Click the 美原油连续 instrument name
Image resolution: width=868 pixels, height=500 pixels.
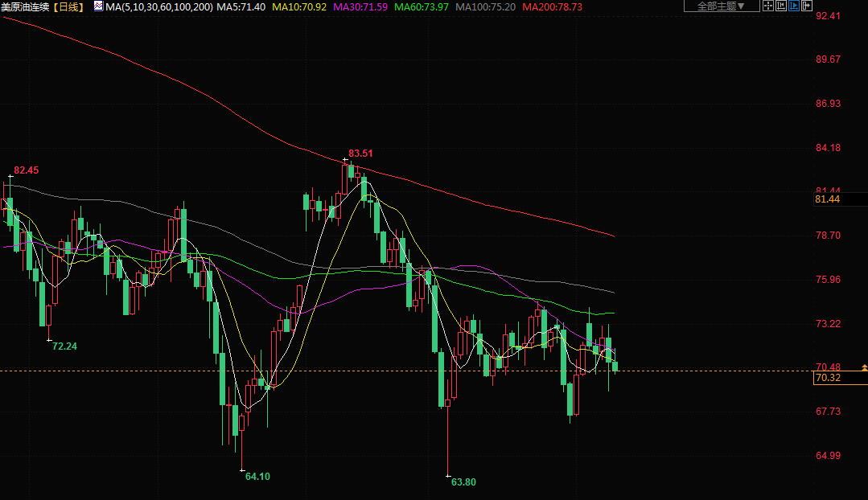coord(26,6)
